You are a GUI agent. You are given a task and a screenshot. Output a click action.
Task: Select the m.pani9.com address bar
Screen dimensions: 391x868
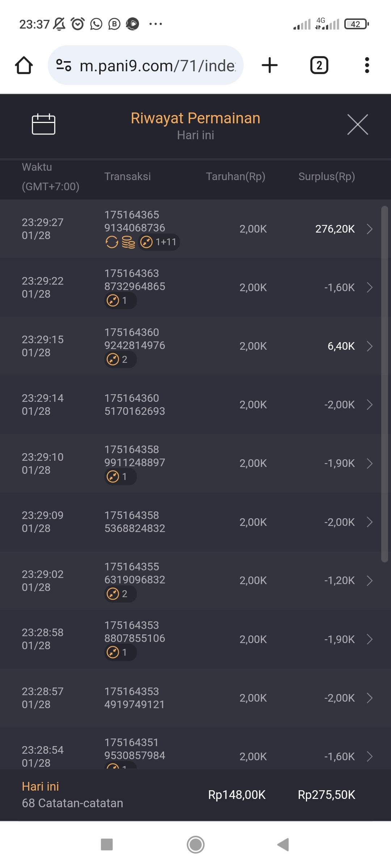tap(157, 65)
